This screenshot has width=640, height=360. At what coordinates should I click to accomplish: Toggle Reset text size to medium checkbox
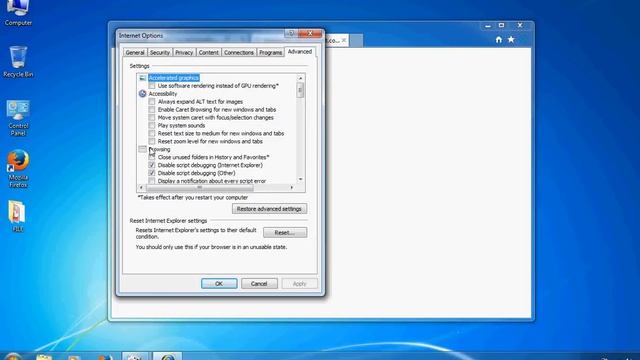click(152, 133)
